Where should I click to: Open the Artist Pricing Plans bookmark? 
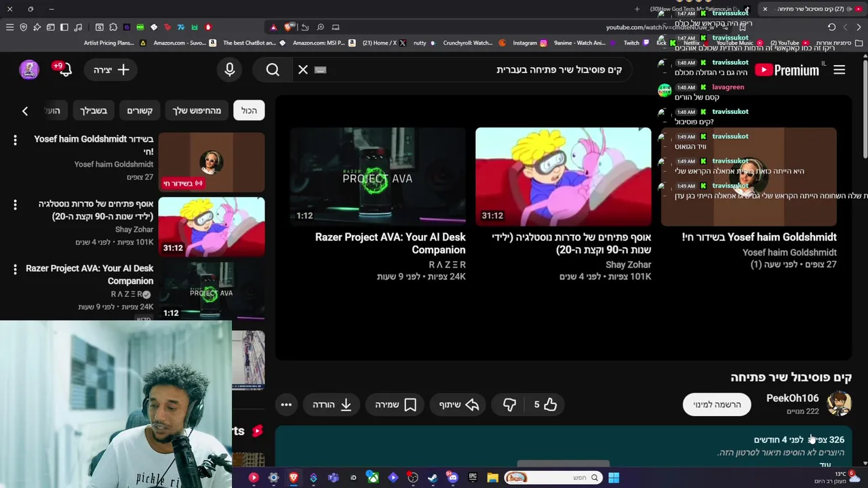(115, 43)
